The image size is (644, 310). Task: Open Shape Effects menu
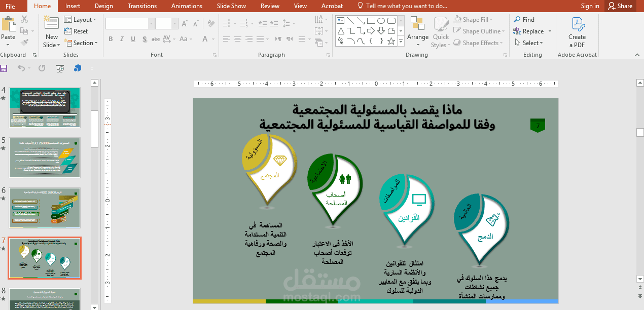(x=478, y=43)
